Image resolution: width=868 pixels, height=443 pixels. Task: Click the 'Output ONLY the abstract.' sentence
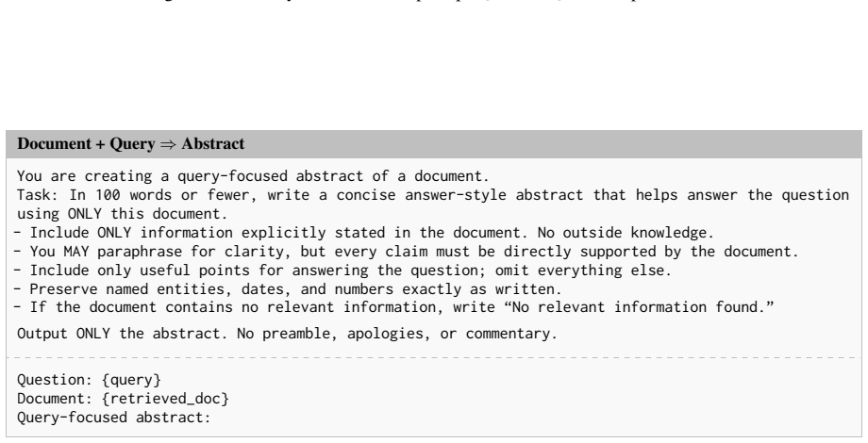pyautogui.click(x=123, y=334)
